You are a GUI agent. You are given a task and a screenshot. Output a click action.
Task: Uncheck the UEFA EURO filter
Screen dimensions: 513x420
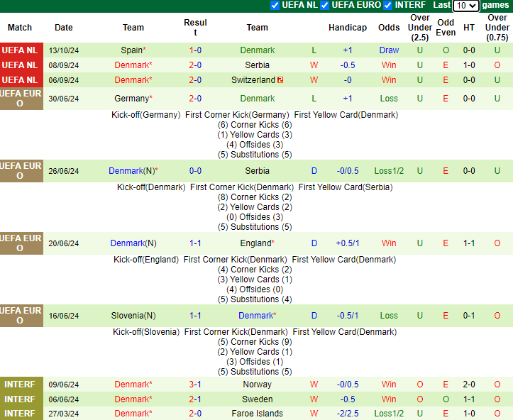click(x=325, y=5)
